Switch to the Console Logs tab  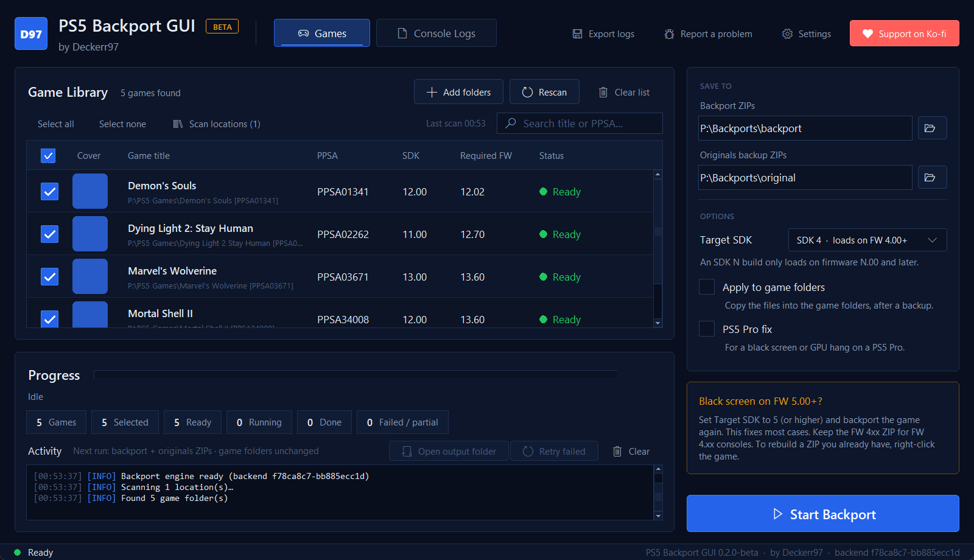[x=436, y=33]
